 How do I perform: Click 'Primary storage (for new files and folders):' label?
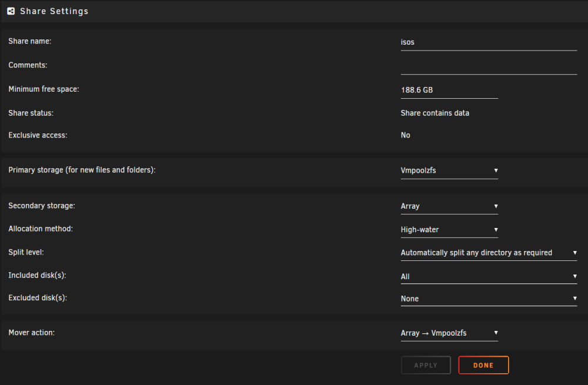click(x=82, y=170)
